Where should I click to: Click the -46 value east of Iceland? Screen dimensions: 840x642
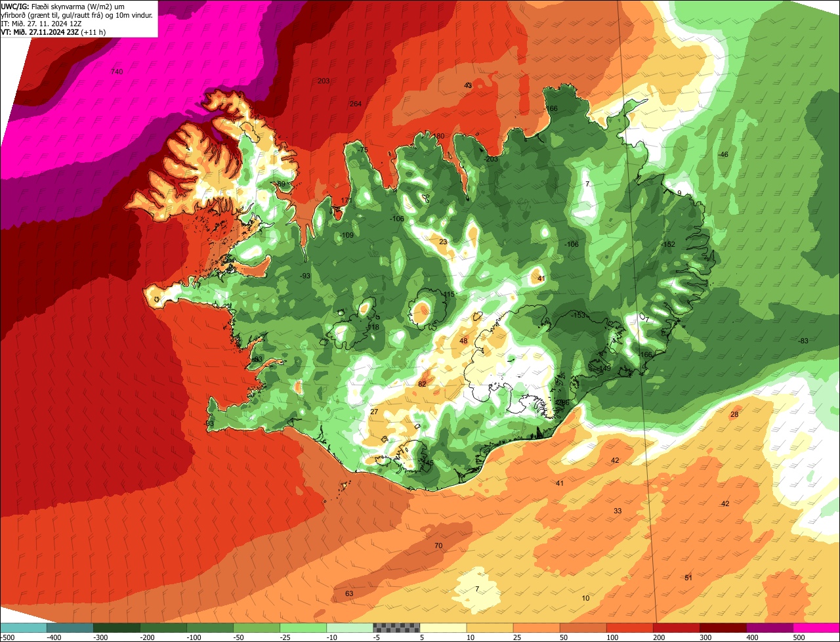723,154
